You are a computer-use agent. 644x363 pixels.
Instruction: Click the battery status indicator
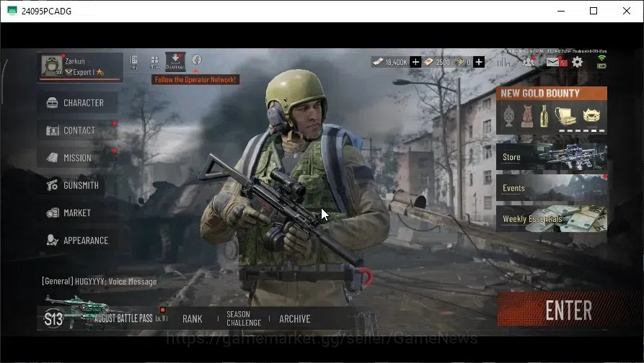coord(601,66)
